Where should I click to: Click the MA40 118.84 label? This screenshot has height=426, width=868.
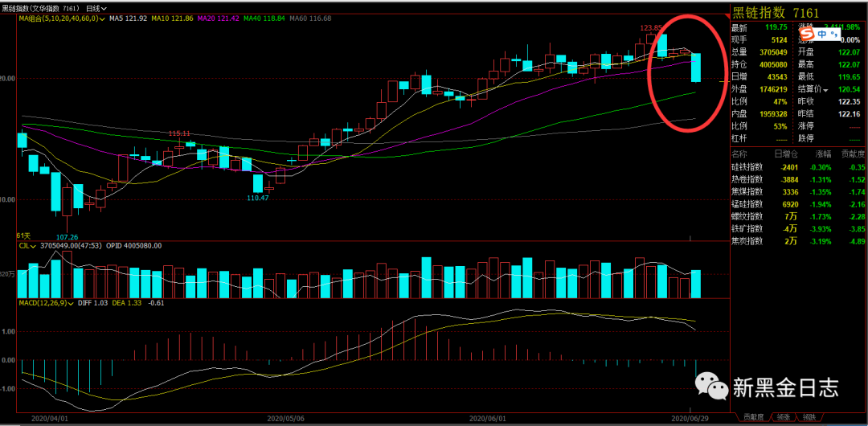point(264,18)
